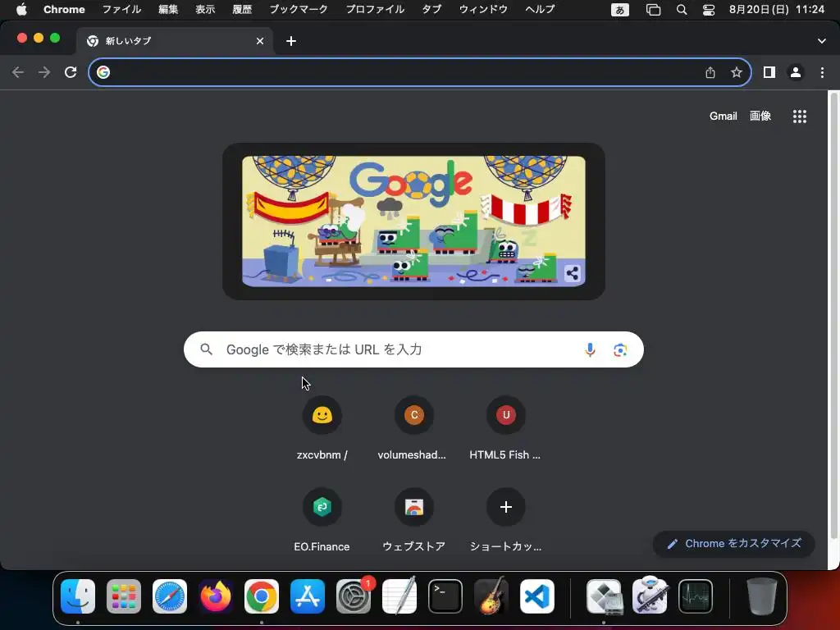Viewport: 840px width, 630px height.
Task: Open Visual Studio Code from the Dock
Action: coord(537,596)
